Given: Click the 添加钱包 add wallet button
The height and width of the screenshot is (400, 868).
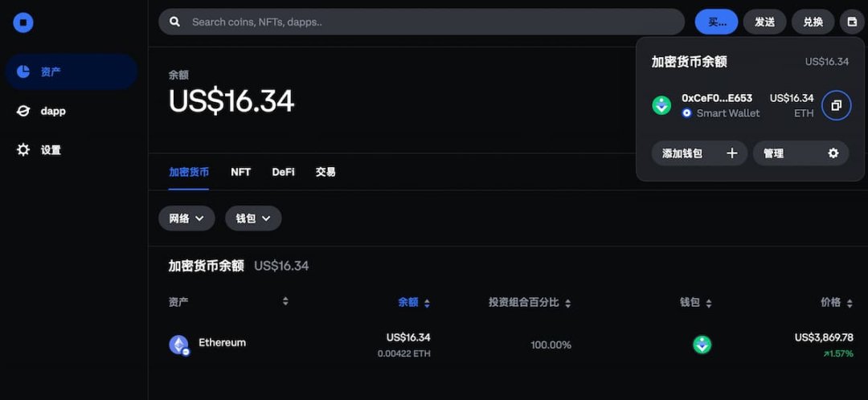Looking at the screenshot, I should point(698,153).
